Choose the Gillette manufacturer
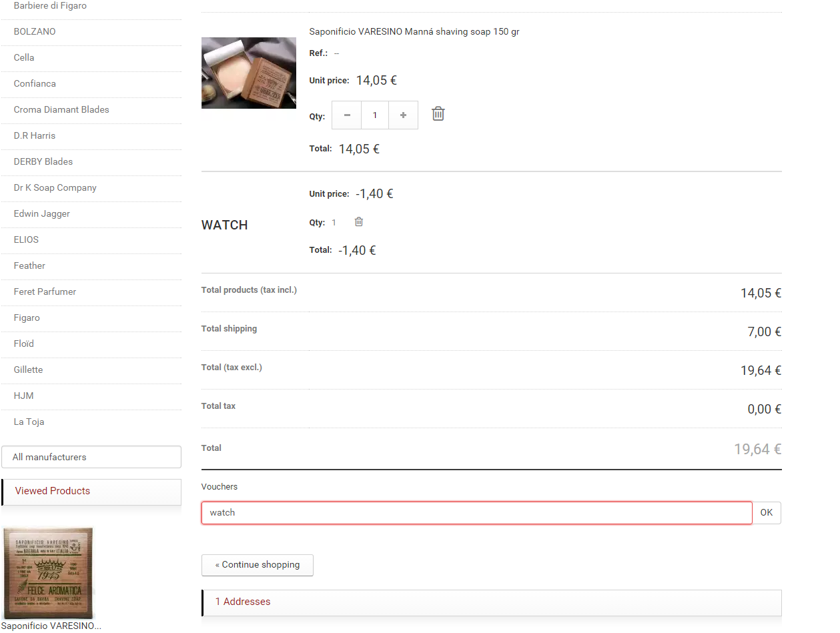840x633 pixels. (x=28, y=370)
